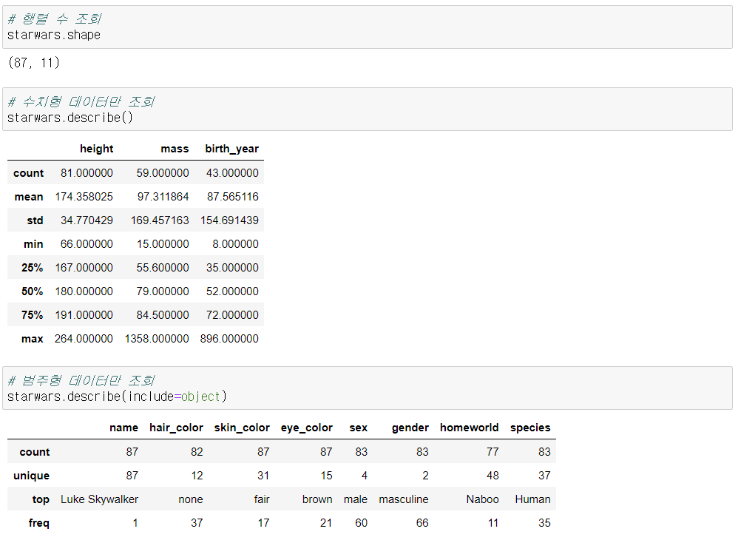
Task: Click the top gender value masculine
Action: [404, 499]
